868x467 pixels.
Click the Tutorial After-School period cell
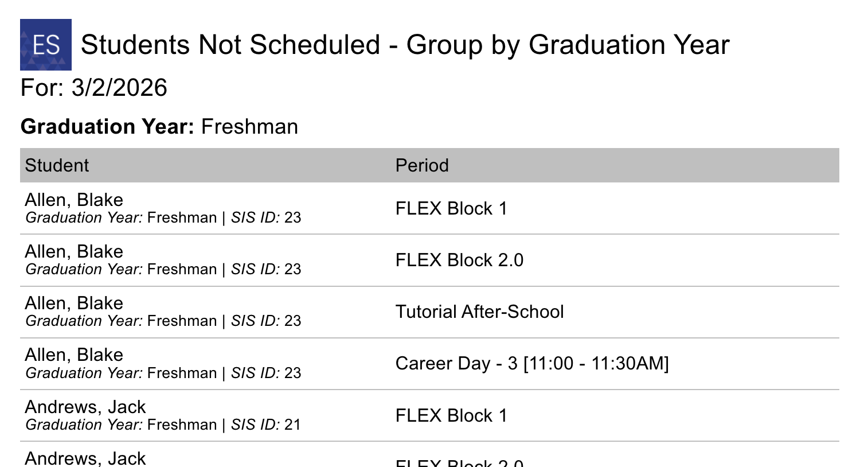[x=479, y=312]
